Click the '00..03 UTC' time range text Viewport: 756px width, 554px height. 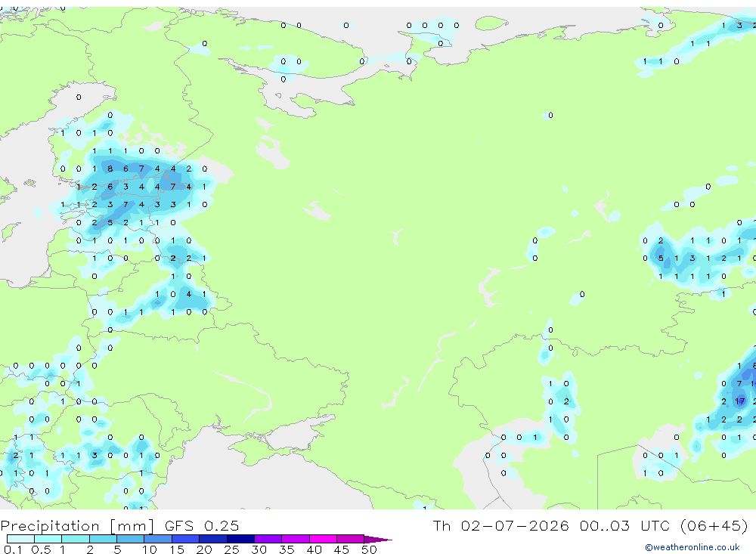tap(626, 525)
